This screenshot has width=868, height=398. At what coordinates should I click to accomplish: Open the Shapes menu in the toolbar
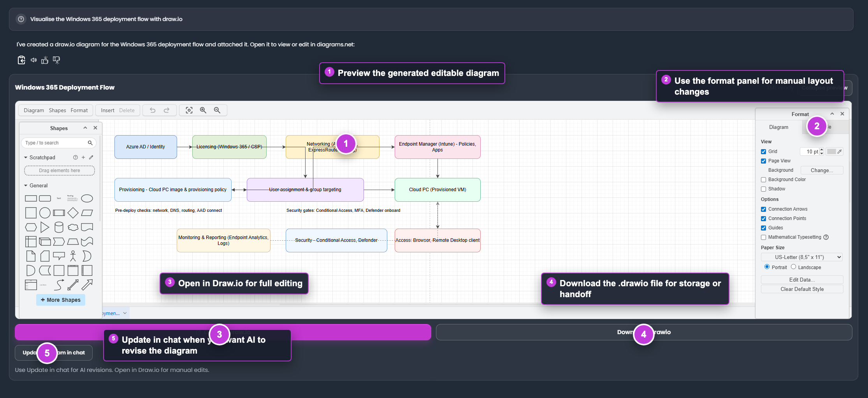tap(57, 110)
